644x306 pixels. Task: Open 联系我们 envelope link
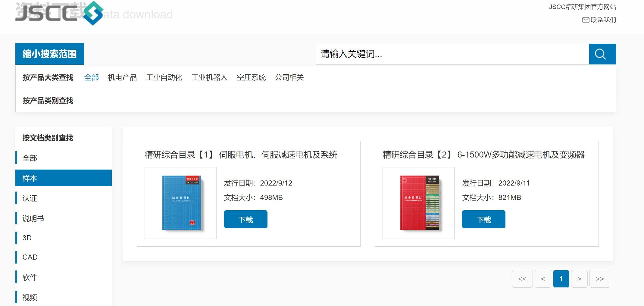pyautogui.click(x=599, y=20)
